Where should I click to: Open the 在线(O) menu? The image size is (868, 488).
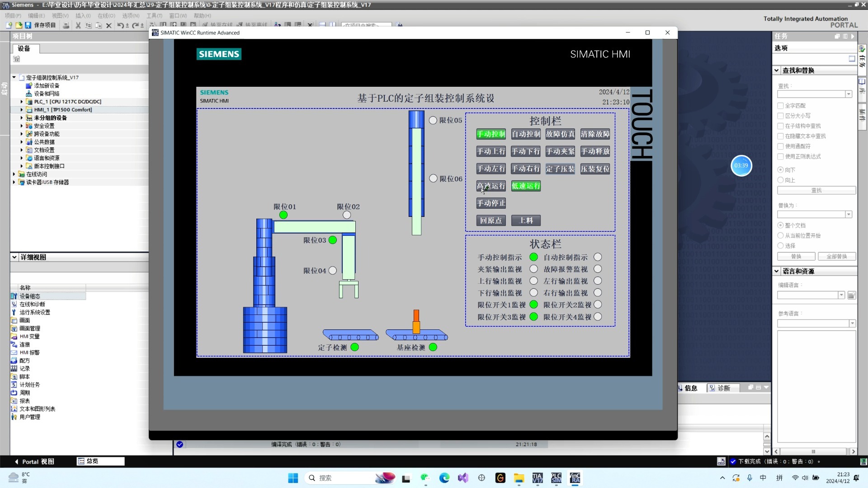[x=106, y=15]
